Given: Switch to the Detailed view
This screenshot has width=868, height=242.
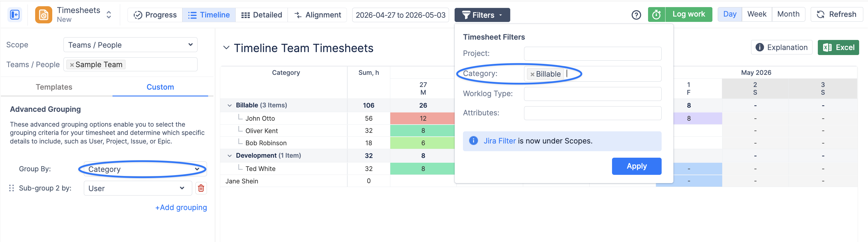Looking at the screenshot, I should 262,15.
